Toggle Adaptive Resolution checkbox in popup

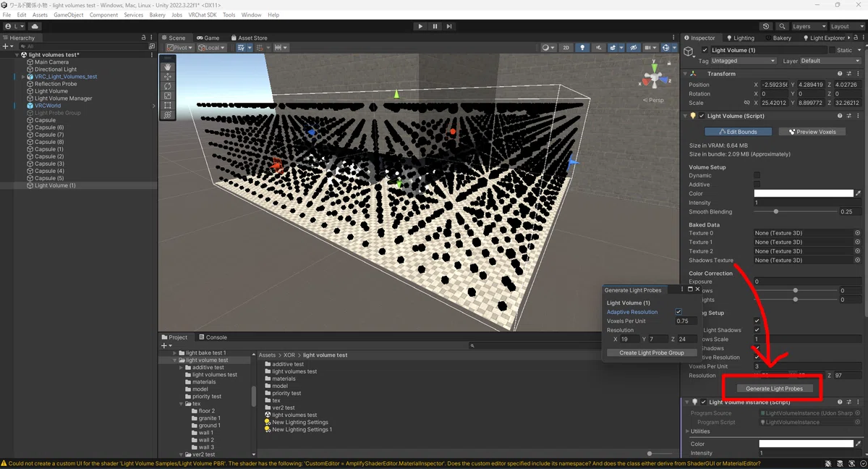tap(678, 312)
